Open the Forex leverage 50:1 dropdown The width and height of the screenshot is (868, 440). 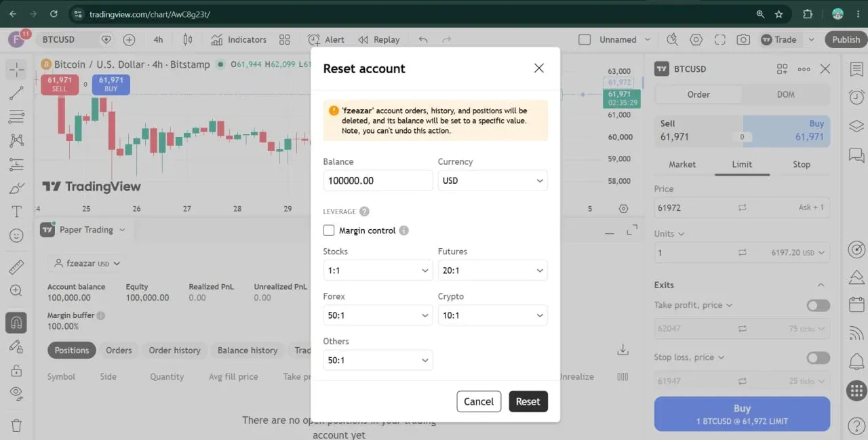[x=378, y=315]
